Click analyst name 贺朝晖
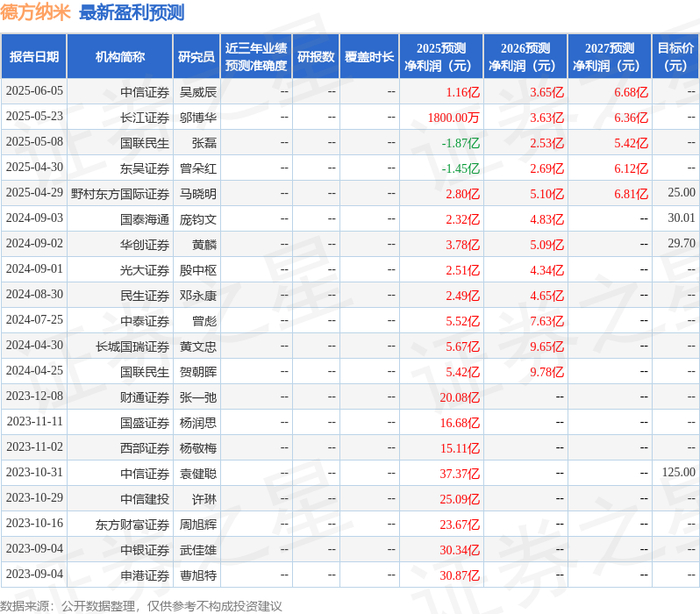 coord(198,372)
